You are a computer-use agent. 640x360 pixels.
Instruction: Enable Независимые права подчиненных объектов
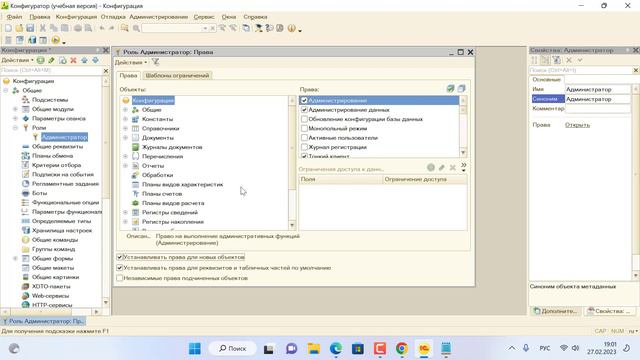click(x=120, y=278)
